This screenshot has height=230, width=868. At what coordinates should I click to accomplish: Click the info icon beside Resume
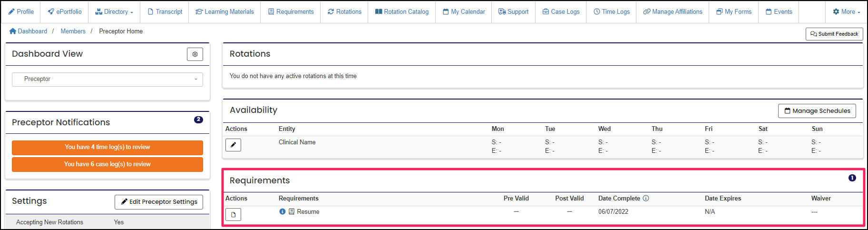click(283, 211)
